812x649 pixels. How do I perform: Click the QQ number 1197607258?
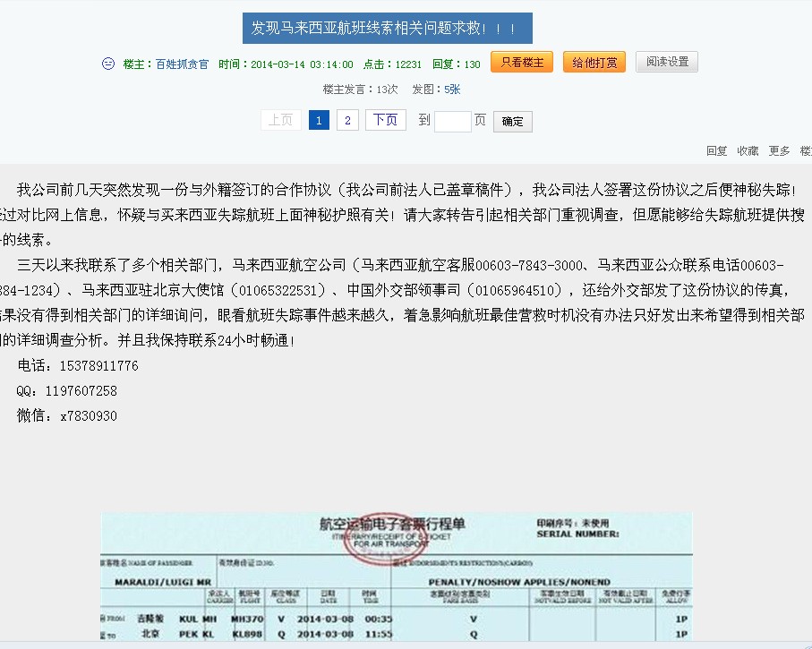click(81, 390)
